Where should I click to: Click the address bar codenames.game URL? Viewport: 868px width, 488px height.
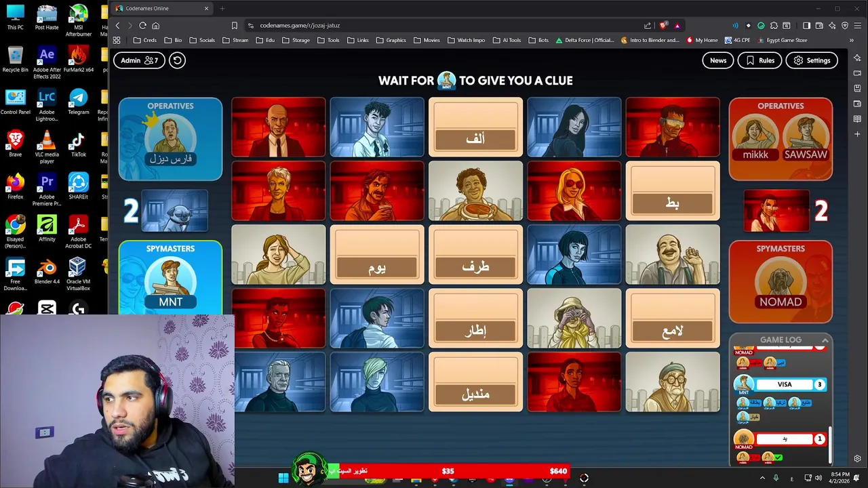coord(300,26)
